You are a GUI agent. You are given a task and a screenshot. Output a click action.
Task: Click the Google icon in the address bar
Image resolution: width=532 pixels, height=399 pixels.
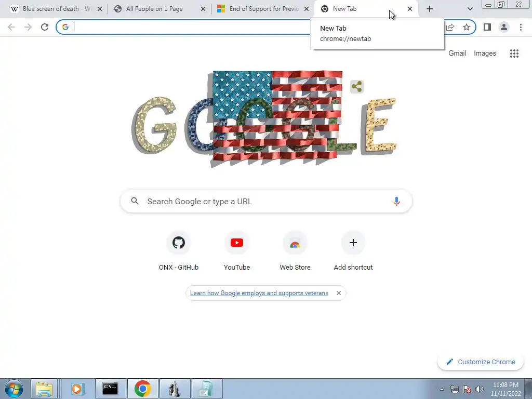(65, 27)
